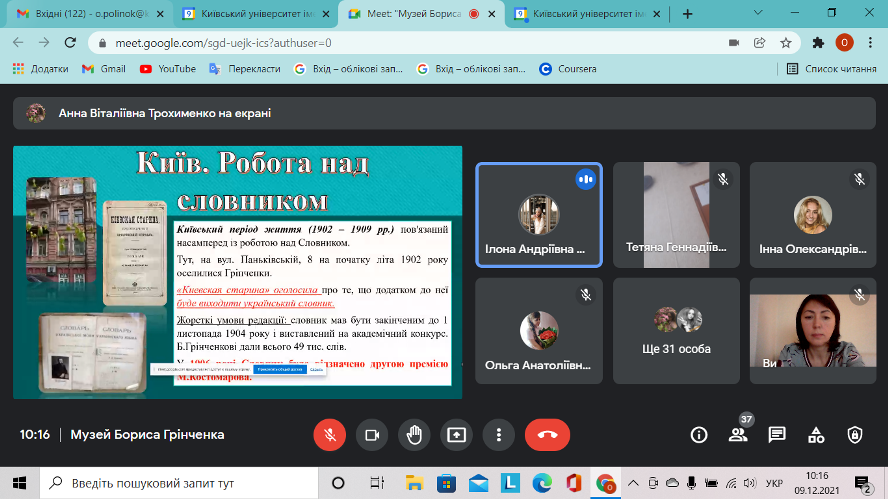The image size is (888, 499).
Task: Open the Chrome profile avatar O
Action: [x=844, y=42]
